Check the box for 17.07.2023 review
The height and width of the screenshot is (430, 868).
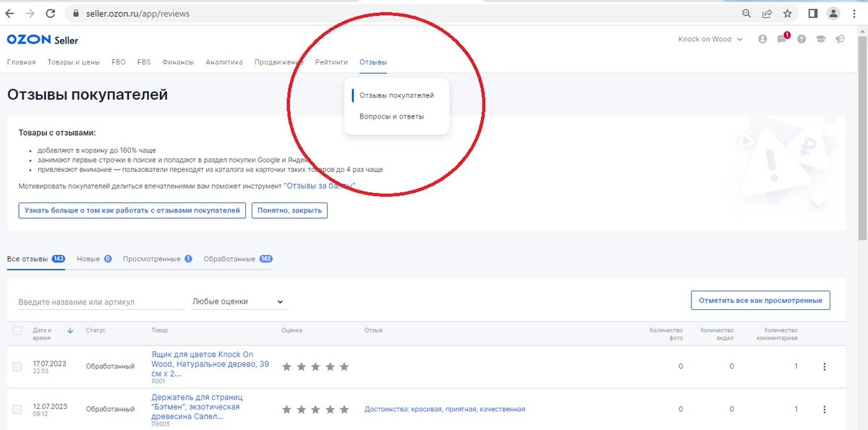click(17, 366)
